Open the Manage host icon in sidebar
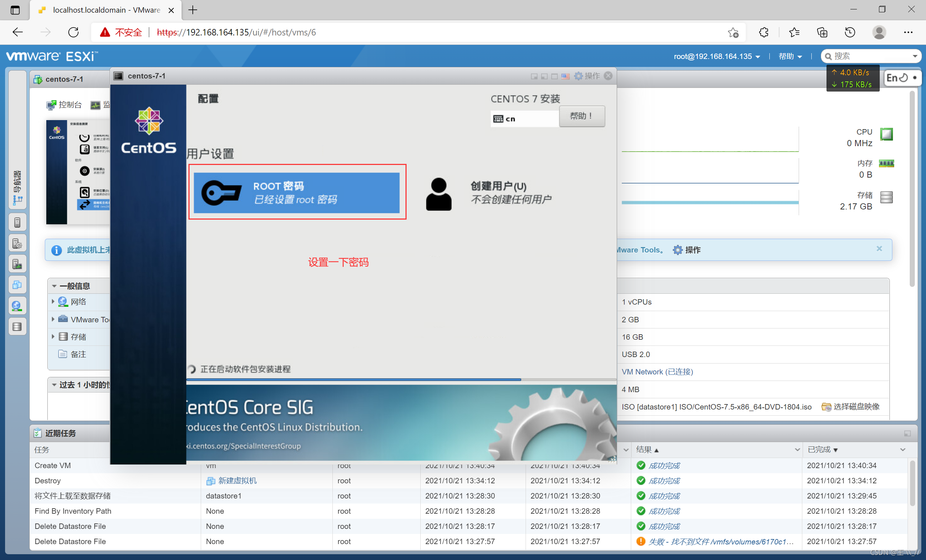Image resolution: width=926 pixels, height=560 pixels. (17, 243)
